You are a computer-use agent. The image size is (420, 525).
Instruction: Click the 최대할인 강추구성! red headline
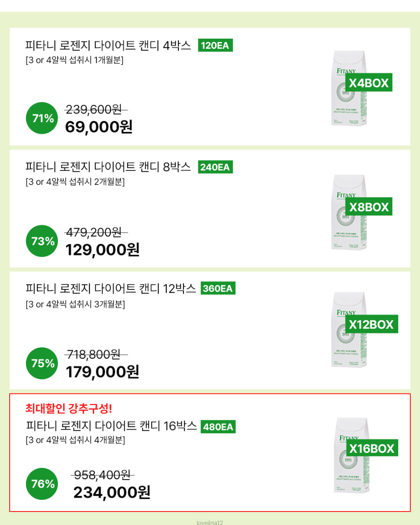(x=68, y=408)
